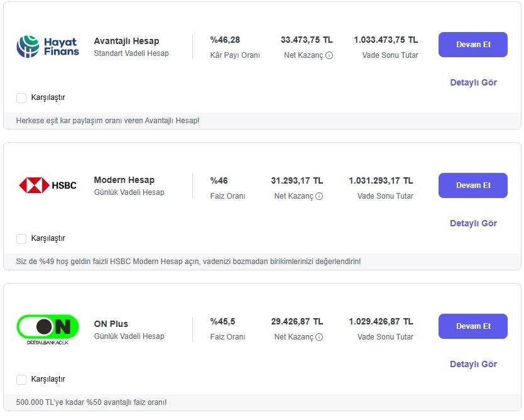Open the Avantajlı Hesap product title
524x420 pixels.
click(126, 41)
